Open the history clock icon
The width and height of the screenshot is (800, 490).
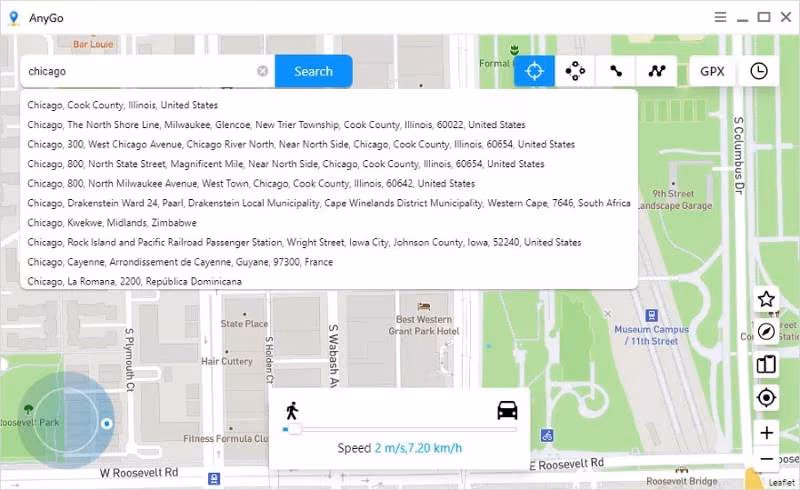[759, 71]
